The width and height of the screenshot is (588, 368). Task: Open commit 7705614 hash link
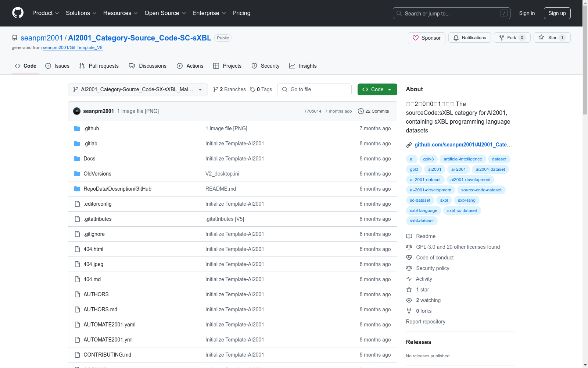click(x=313, y=111)
